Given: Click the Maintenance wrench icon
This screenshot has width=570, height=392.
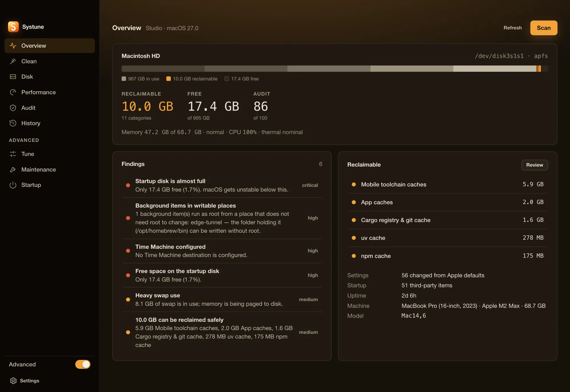Looking at the screenshot, I should pyautogui.click(x=13, y=170).
